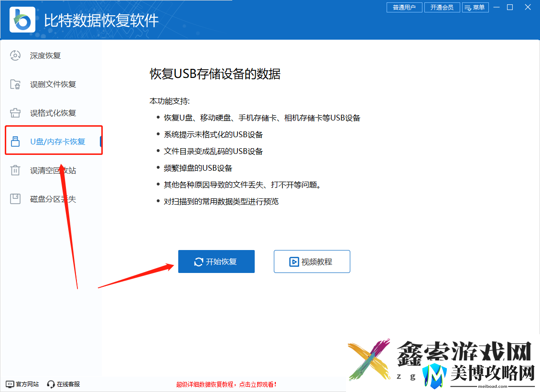Screen dimensions: 540x392
Task: Click bullet 对扫描到的常用数据类型进行预览
Action: tap(221, 202)
